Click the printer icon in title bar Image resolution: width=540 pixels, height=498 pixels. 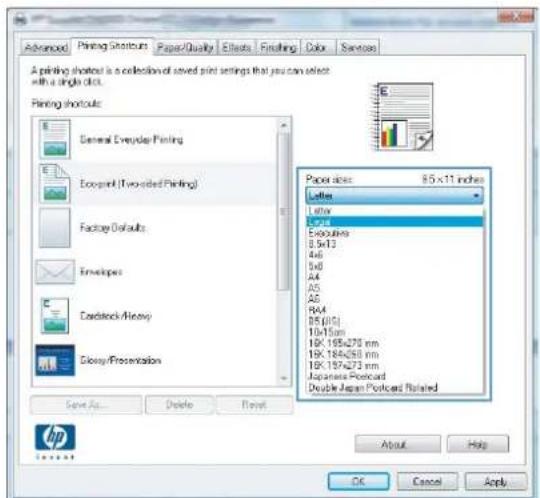pyautogui.click(x=21, y=19)
